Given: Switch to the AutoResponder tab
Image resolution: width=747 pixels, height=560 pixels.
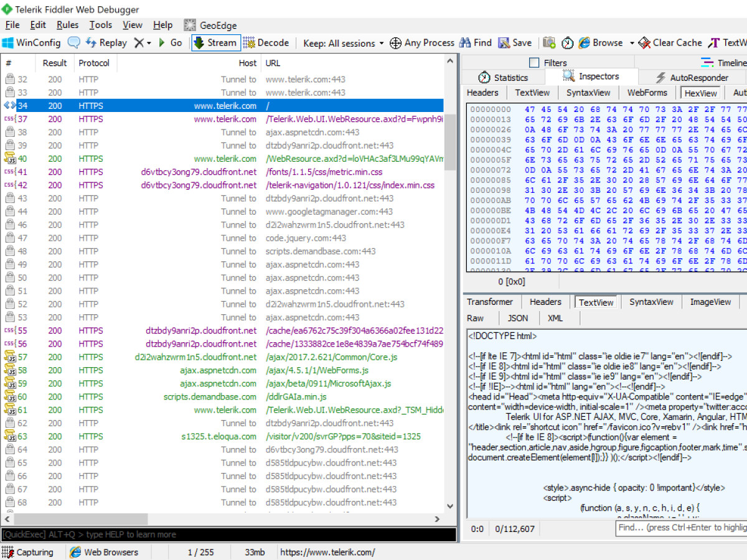Looking at the screenshot, I should click(x=692, y=78).
